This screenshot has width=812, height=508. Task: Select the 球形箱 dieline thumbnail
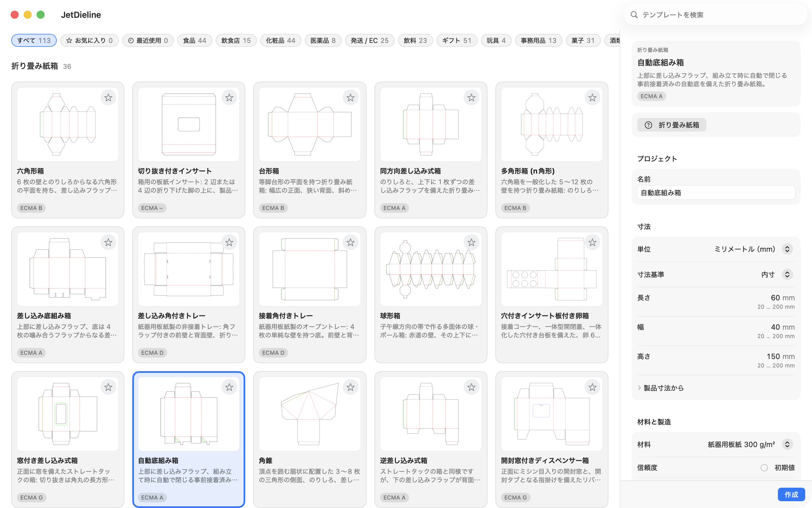[431, 269]
